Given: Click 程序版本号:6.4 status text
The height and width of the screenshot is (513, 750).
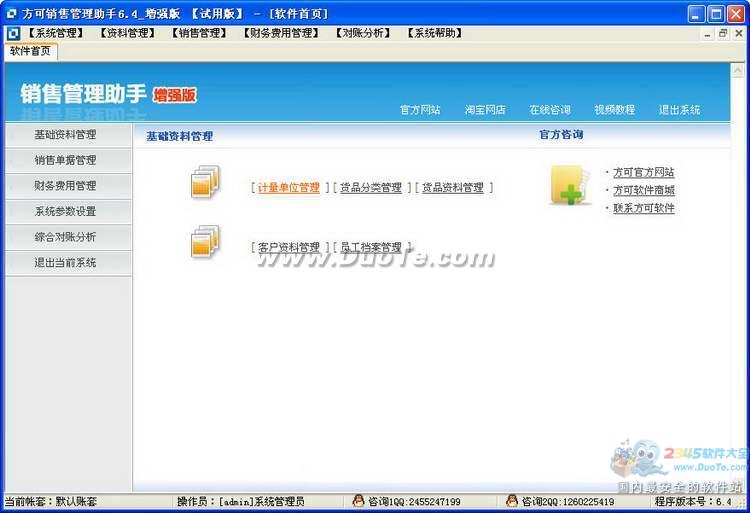Looking at the screenshot, I should pyautogui.click(x=694, y=502).
